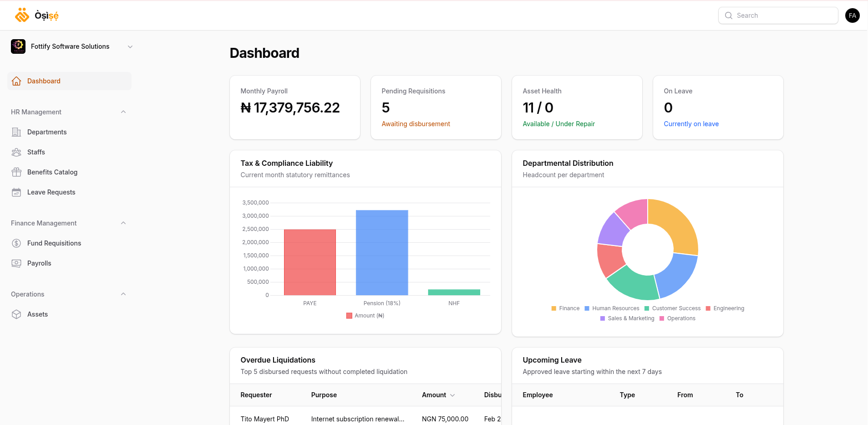Select Dashboard in the sidebar

[x=44, y=81]
